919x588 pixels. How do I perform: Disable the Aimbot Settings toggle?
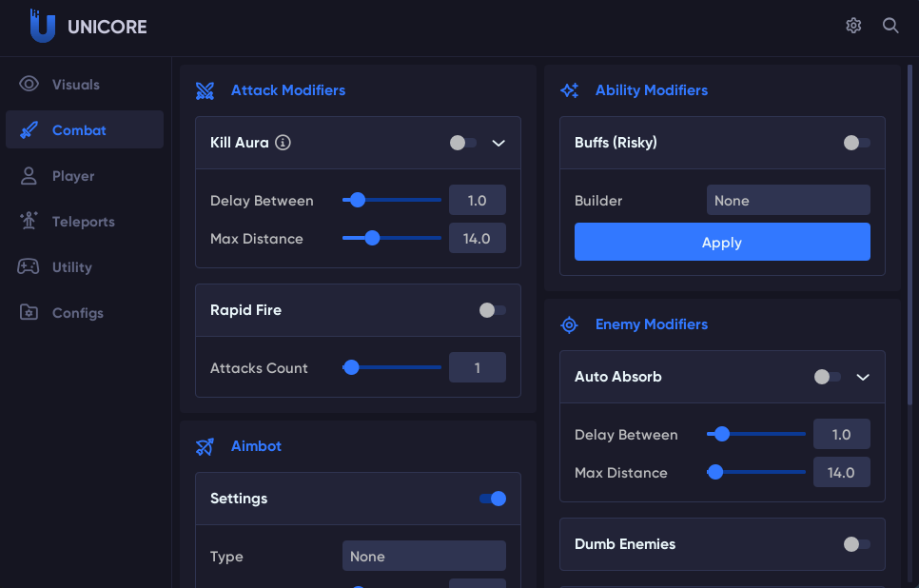pos(492,499)
